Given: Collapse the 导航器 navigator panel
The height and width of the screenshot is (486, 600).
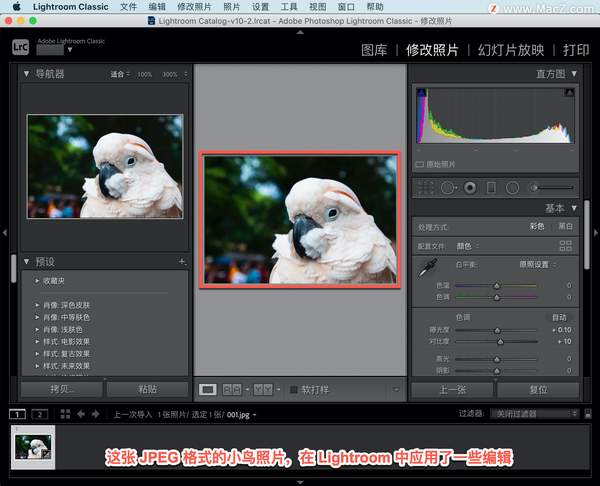Looking at the screenshot, I should (27, 74).
